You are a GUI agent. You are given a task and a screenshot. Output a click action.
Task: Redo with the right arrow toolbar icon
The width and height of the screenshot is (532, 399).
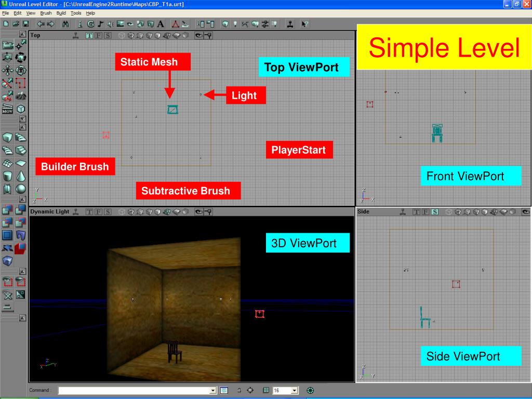coord(50,24)
